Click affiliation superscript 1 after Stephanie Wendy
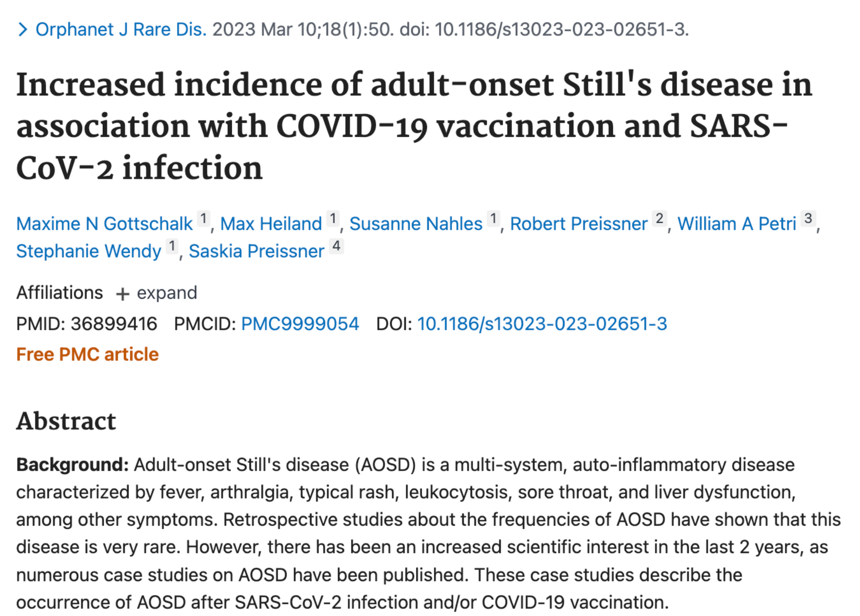 tap(172, 246)
